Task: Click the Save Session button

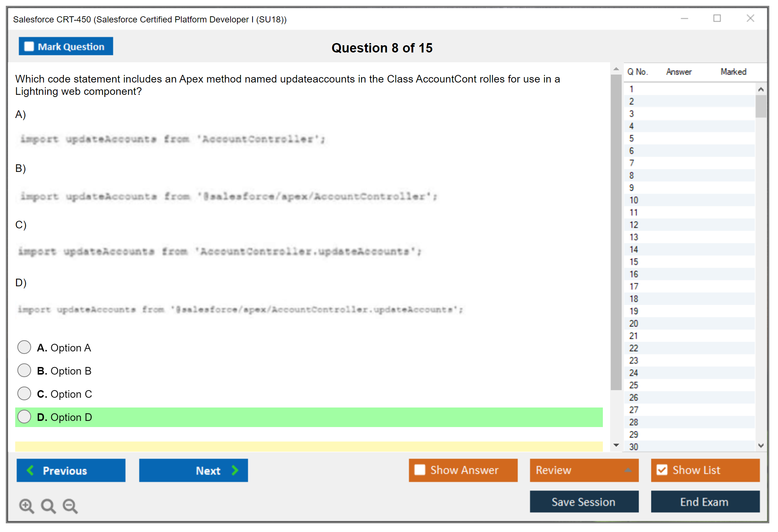Action: (x=584, y=502)
